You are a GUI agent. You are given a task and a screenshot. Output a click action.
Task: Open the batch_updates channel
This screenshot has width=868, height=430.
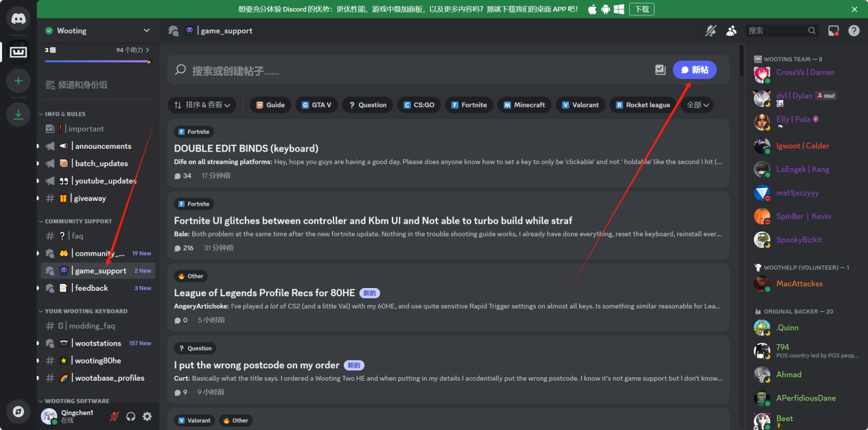[98, 163]
